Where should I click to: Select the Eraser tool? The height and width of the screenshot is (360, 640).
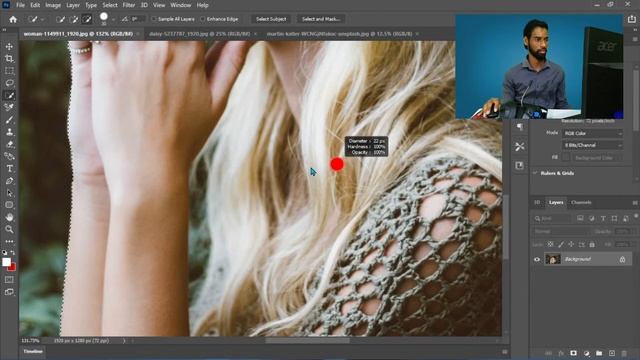[9, 144]
